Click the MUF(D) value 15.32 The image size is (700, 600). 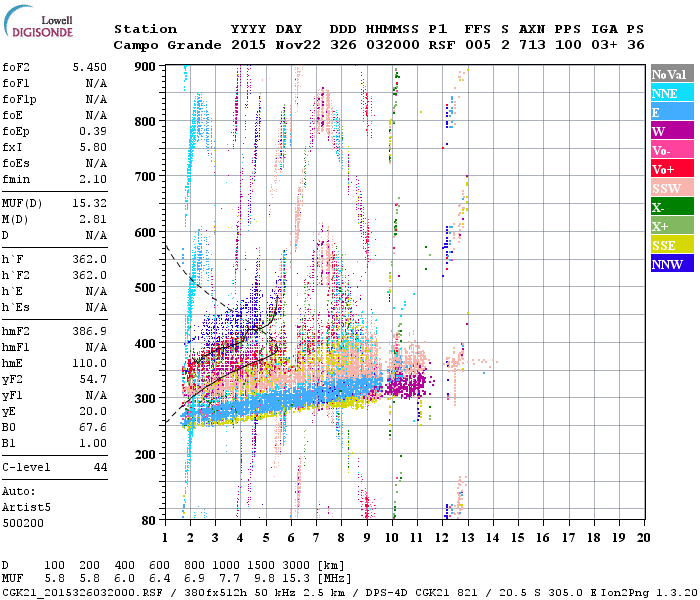coord(90,203)
